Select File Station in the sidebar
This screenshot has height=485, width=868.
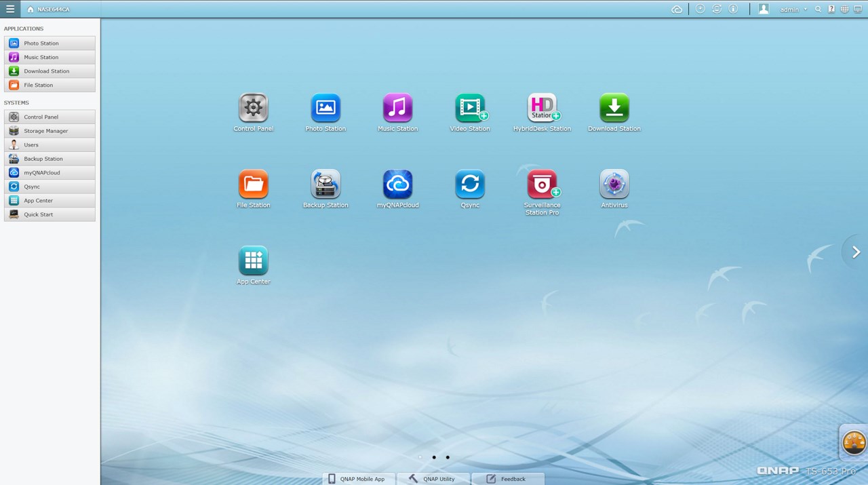coord(50,85)
